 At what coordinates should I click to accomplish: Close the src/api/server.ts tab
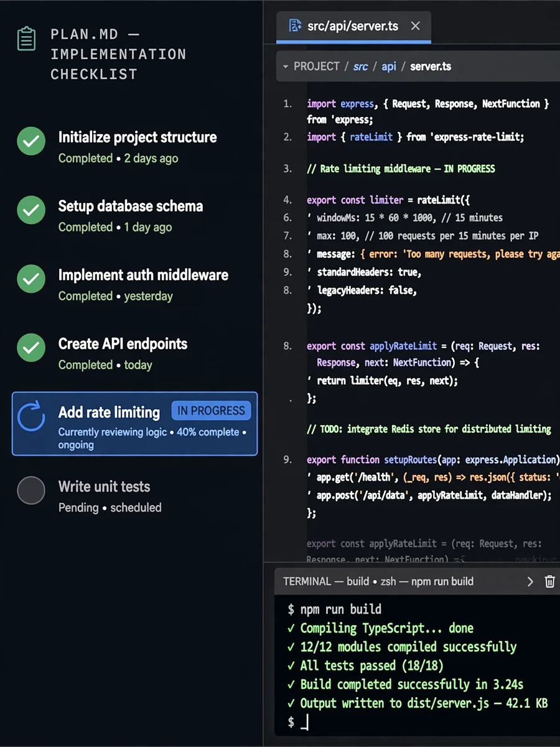416,26
